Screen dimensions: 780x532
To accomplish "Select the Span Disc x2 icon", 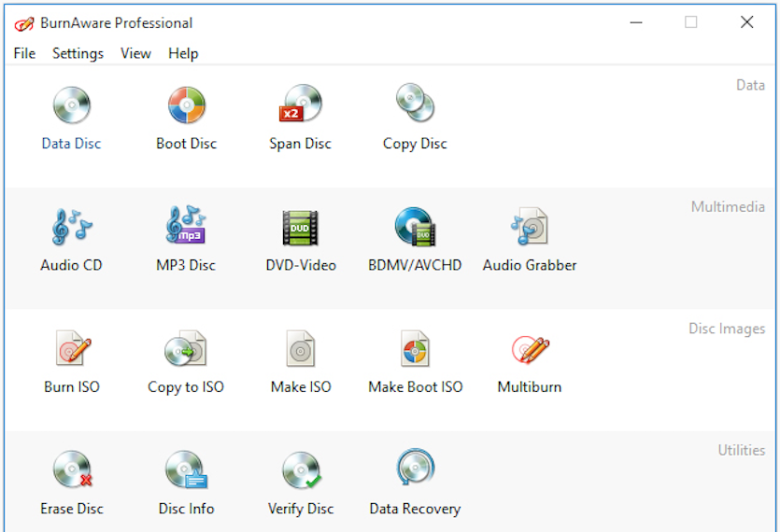I will click(301, 104).
